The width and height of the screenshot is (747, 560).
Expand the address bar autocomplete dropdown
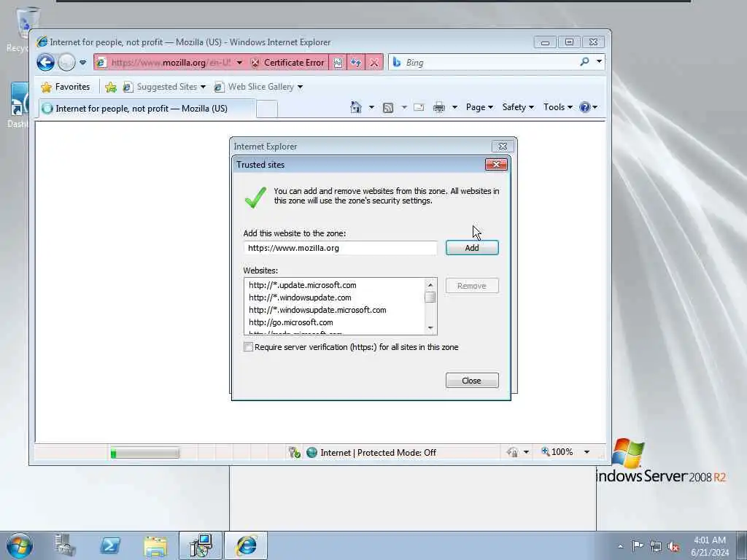(x=239, y=63)
